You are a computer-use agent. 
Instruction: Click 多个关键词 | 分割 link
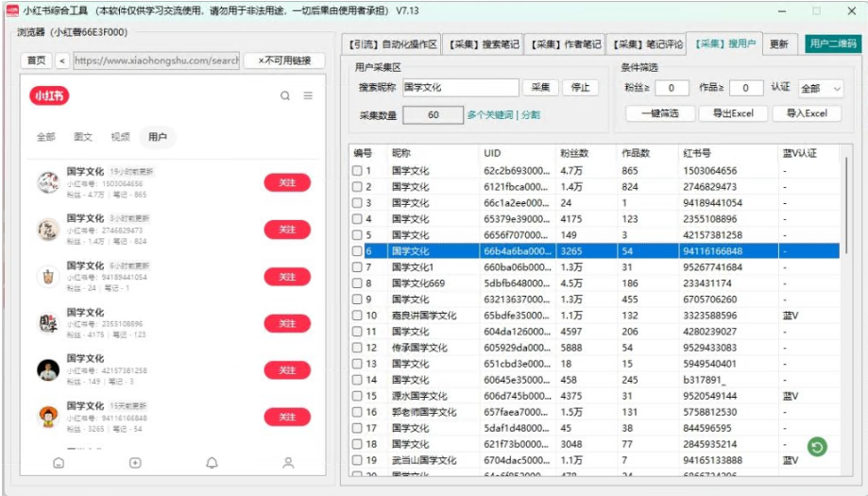point(503,115)
